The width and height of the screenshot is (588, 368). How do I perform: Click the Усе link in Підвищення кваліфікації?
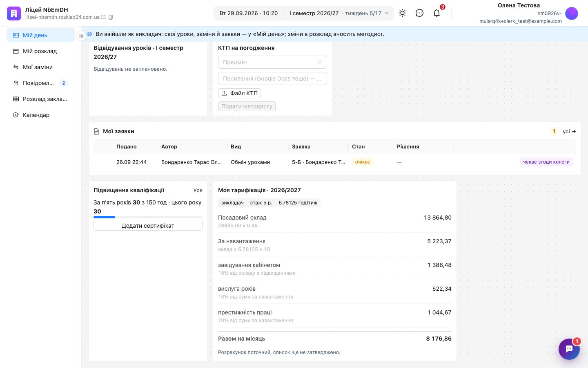click(x=198, y=190)
